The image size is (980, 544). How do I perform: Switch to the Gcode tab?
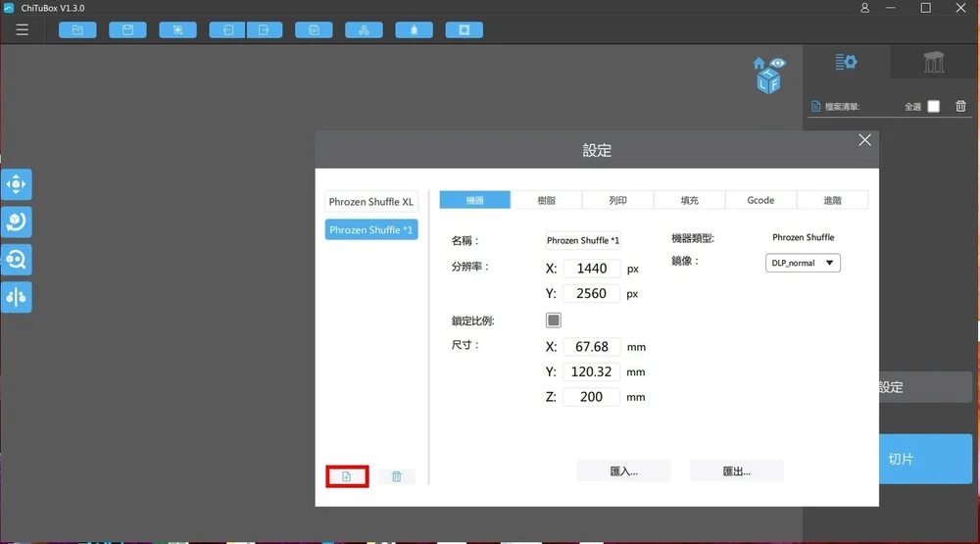(760, 200)
